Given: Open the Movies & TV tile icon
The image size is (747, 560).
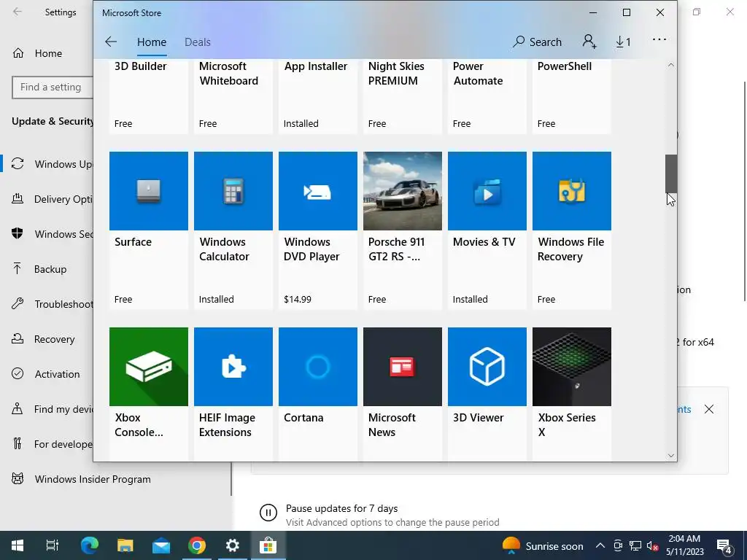Looking at the screenshot, I should point(487,191).
